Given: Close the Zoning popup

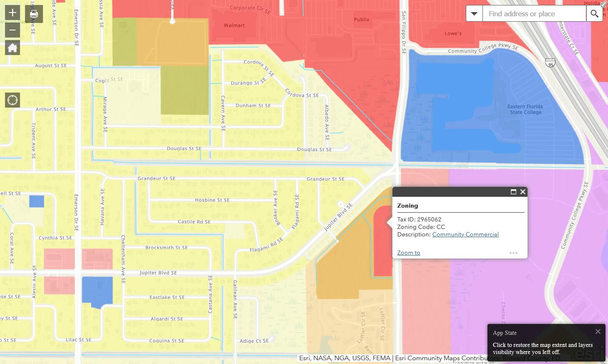Looking at the screenshot, I should (523, 192).
